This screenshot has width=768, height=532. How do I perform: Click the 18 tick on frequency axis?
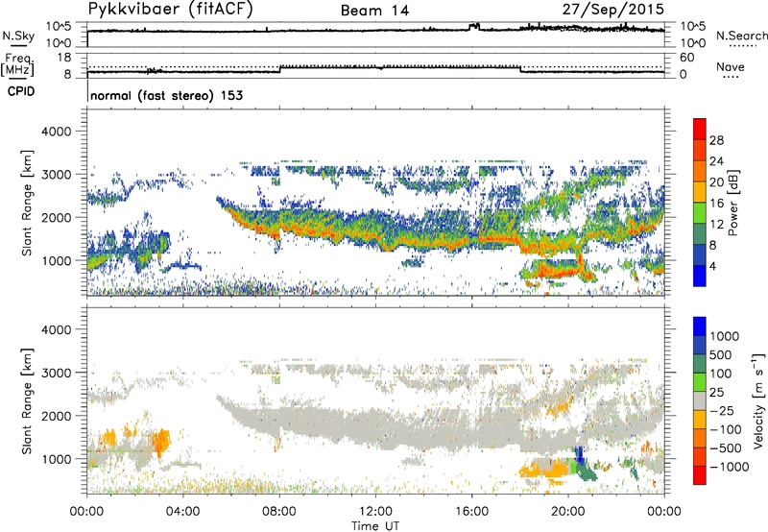[x=63, y=58]
